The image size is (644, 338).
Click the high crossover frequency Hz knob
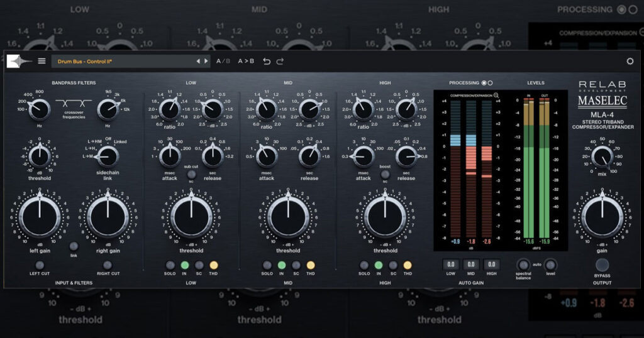108,109
